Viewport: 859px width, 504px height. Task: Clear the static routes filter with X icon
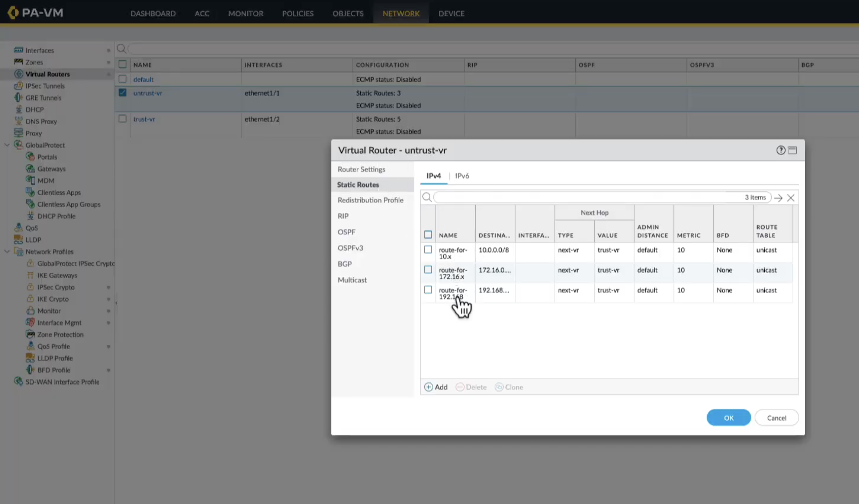pyautogui.click(x=791, y=198)
